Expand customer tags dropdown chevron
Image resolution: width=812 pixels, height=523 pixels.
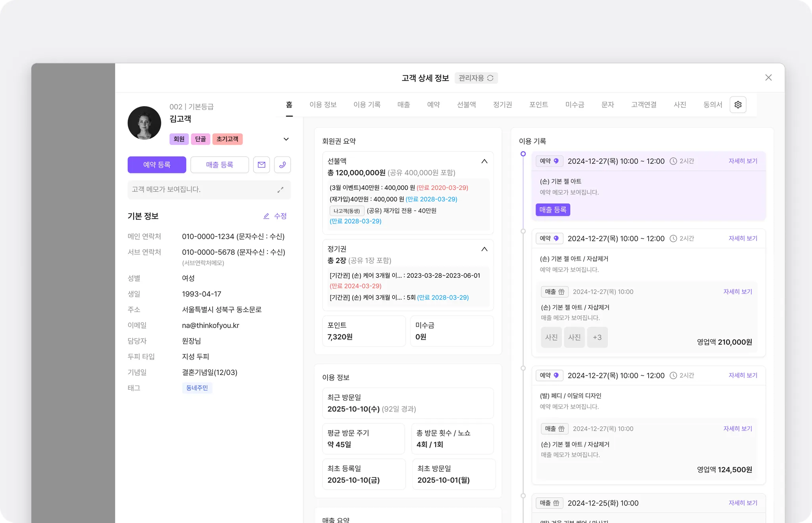pyautogui.click(x=286, y=139)
